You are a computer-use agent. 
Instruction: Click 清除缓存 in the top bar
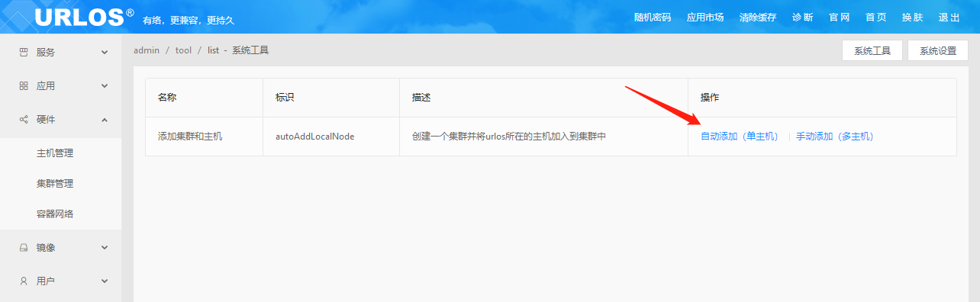[x=758, y=18]
